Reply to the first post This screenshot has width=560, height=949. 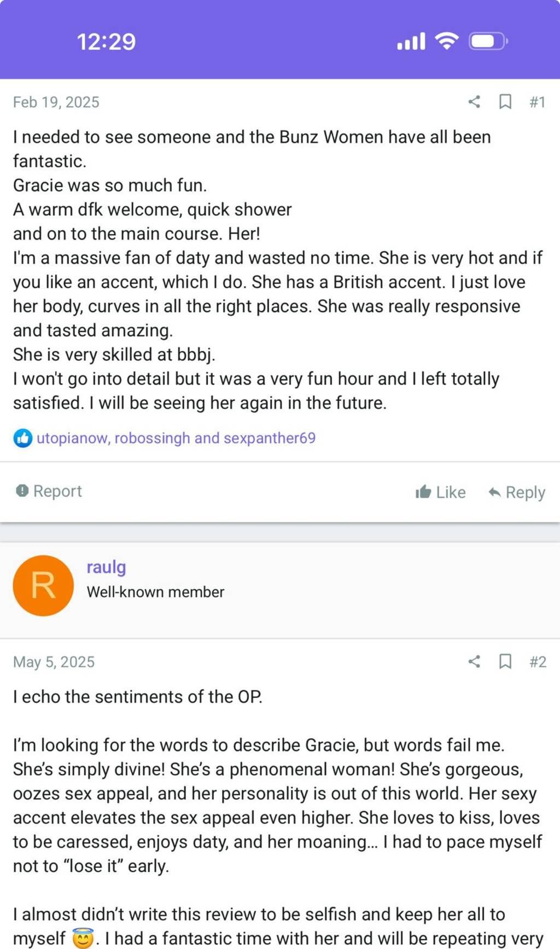pyautogui.click(x=517, y=492)
